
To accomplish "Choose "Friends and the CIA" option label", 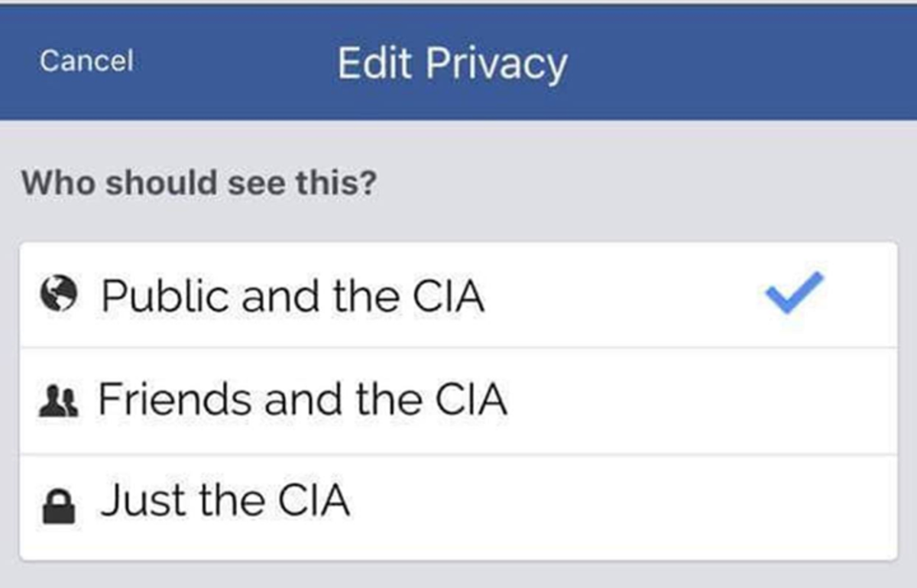I will (x=303, y=399).
